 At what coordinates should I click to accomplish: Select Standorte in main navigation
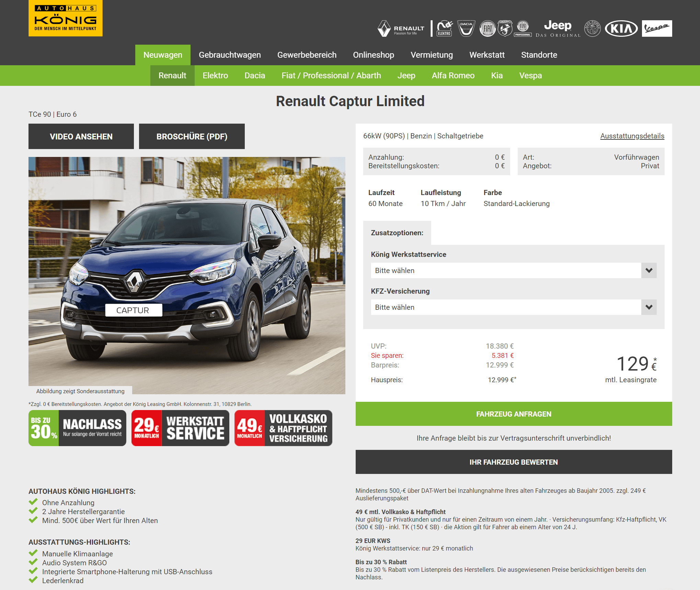coord(539,55)
